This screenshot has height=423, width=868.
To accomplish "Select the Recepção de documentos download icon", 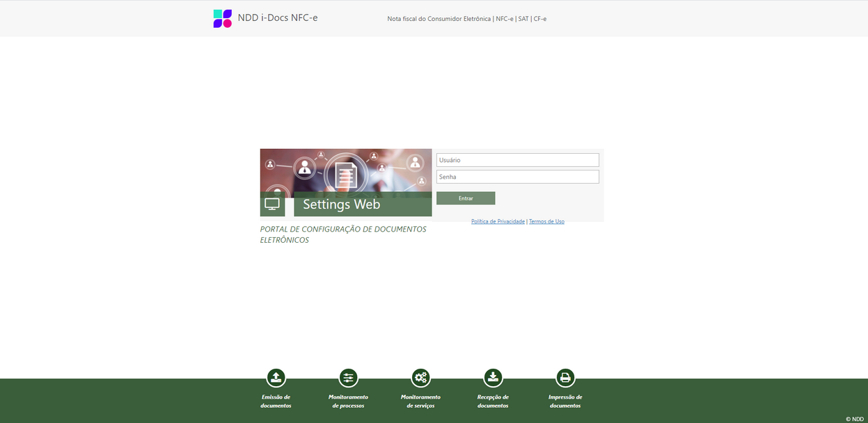I will pyautogui.click(x=493, y=377).
